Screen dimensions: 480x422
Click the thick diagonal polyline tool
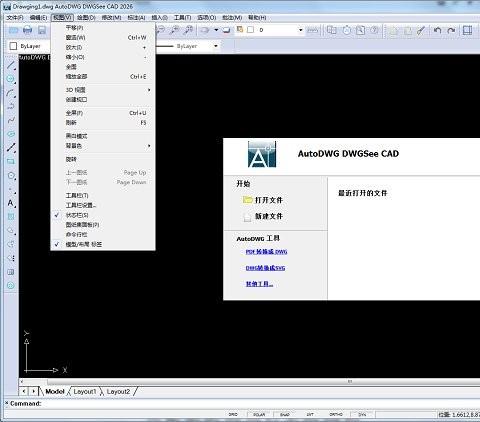[x=11, y=148]
